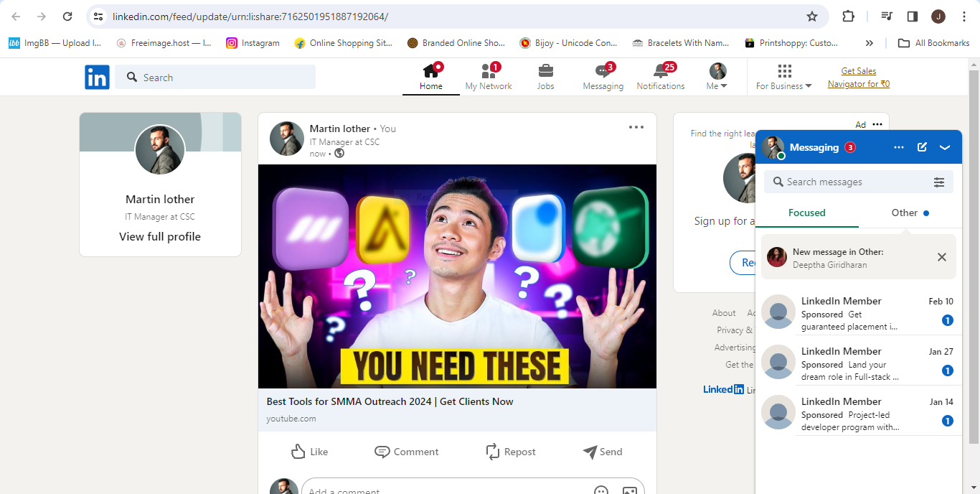This screenshot has width=980, height=494.
Task: Open LinkedIn Member message from Jan 27
Action: (859, 364)
